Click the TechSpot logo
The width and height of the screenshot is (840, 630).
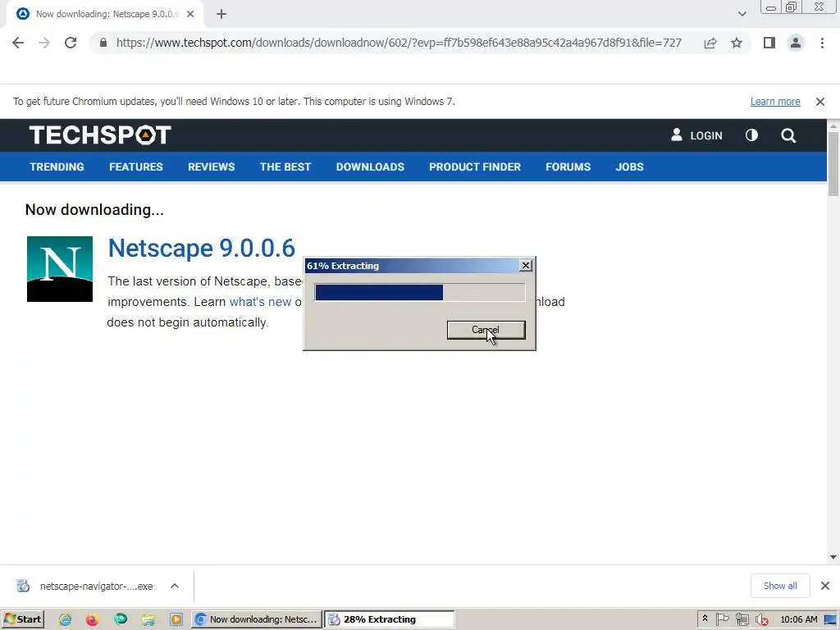pyautogui.click(x=100, y=135)
